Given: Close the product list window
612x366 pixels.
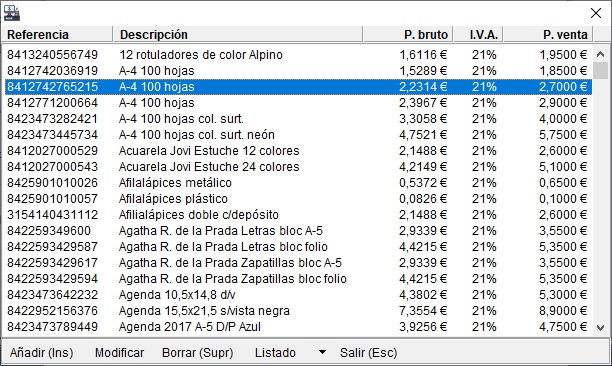Looking at the screenshot, I should click(x=596, y=13).
